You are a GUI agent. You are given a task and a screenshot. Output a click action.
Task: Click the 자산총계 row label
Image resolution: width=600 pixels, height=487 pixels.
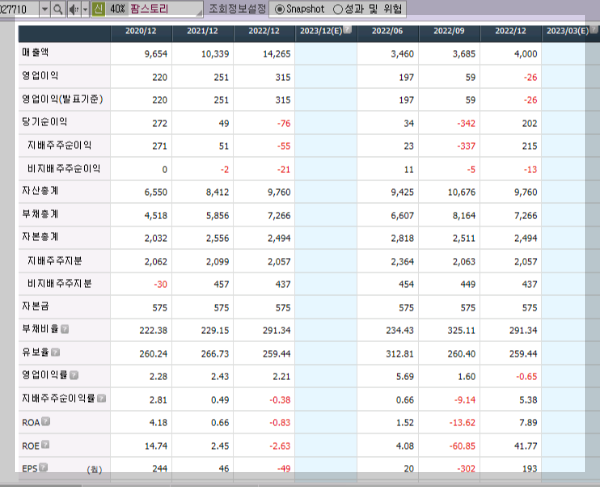40,191
